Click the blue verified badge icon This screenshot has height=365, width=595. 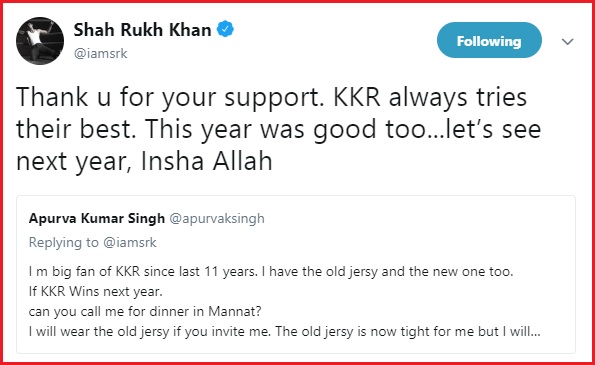click(225, 29)
